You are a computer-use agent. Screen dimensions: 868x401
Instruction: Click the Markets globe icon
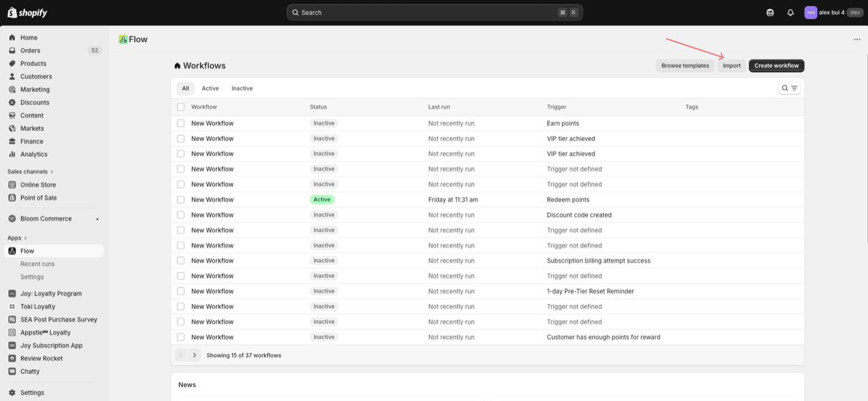12,128
